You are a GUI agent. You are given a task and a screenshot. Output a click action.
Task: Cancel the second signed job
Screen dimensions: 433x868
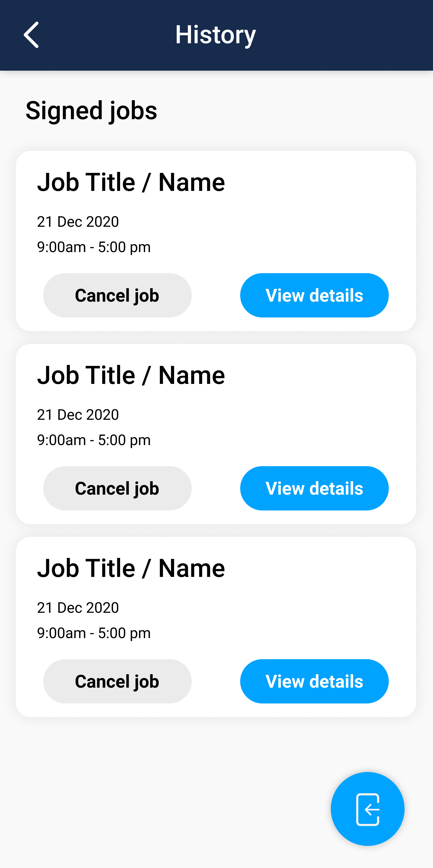[x=117, y=488]
